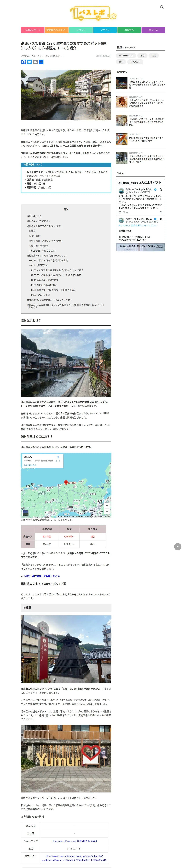Open the ニュース menu tab
This screenshot has height=868, width=186.
153,30
